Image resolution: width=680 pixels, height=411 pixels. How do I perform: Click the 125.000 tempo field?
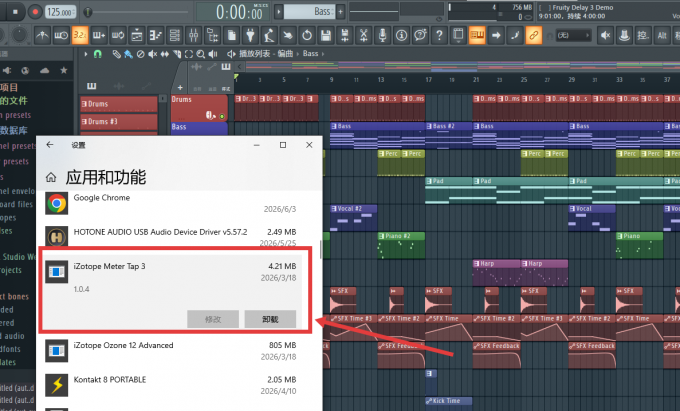60,12
